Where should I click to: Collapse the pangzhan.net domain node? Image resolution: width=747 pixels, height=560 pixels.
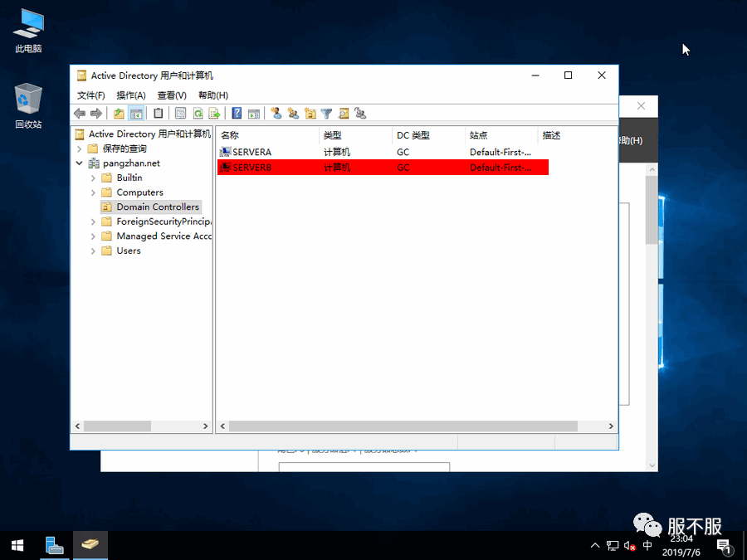79,163
